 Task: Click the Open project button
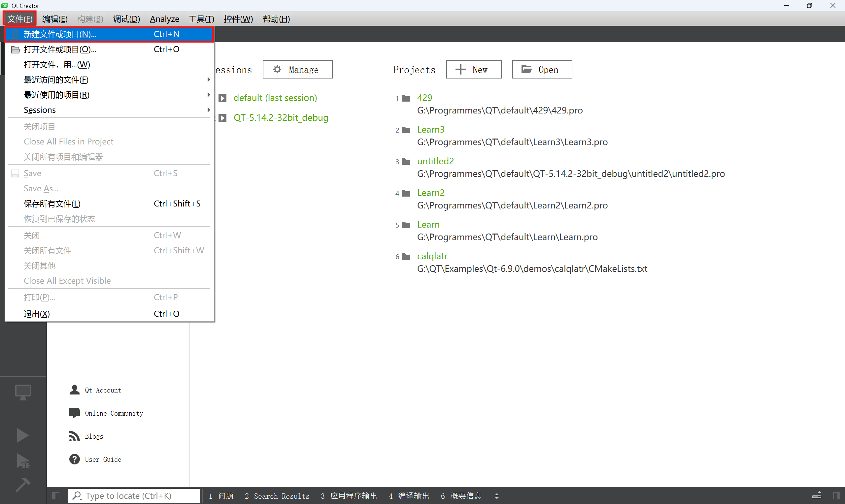[x=542, y=69]
